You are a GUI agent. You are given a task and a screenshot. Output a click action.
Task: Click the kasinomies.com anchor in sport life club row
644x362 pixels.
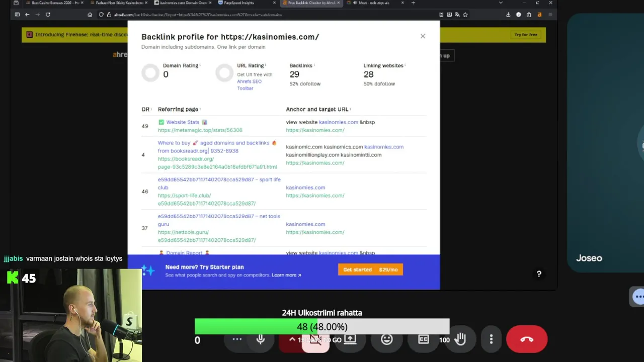[305, 188]
